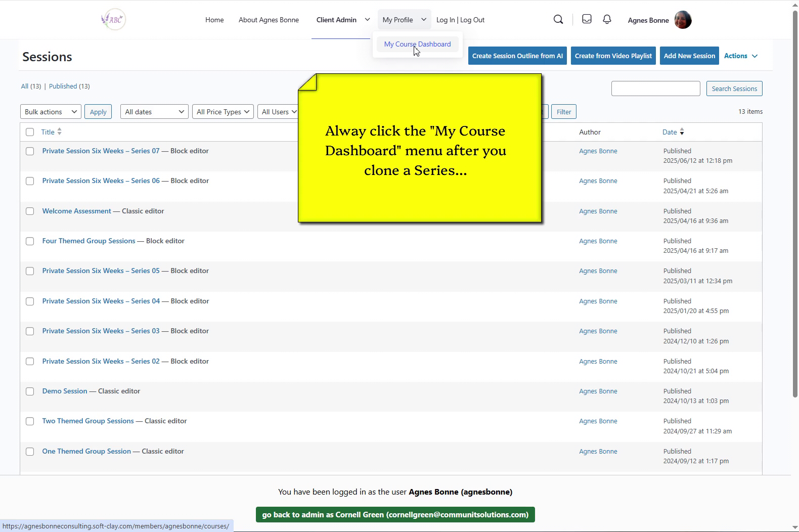
Task: Open the notifications bell icon
Action: tap(607, 19)
